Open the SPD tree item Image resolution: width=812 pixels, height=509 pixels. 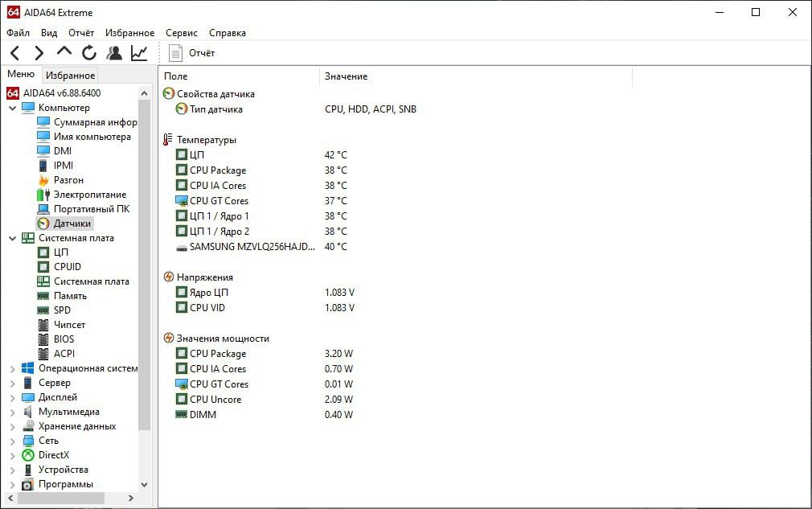54,310
